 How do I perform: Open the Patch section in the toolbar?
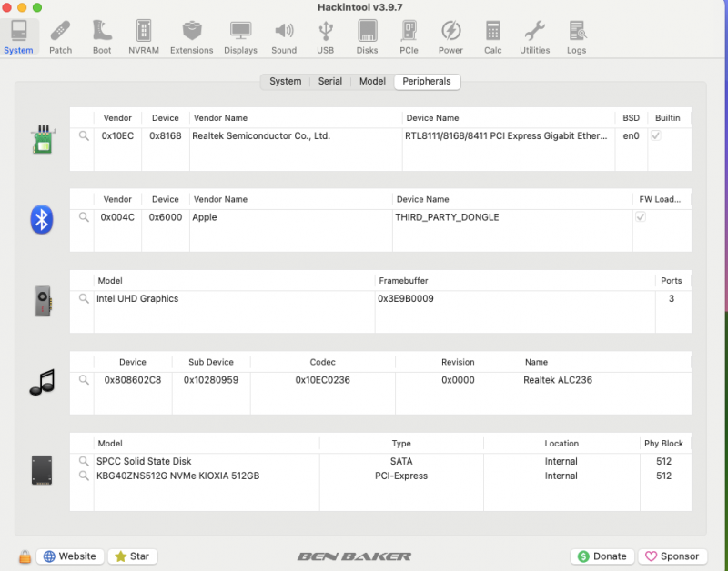[x=60, y=35]
